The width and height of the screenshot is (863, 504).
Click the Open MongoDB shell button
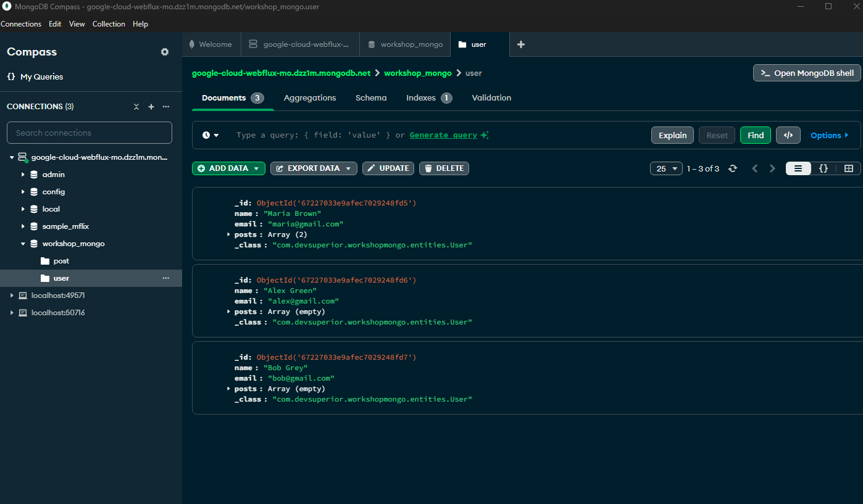point(806,73)
